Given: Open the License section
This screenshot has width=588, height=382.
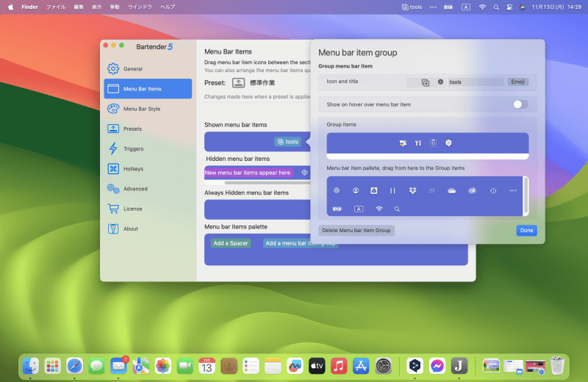Looking at the screenshot, I should pos(148,209).
